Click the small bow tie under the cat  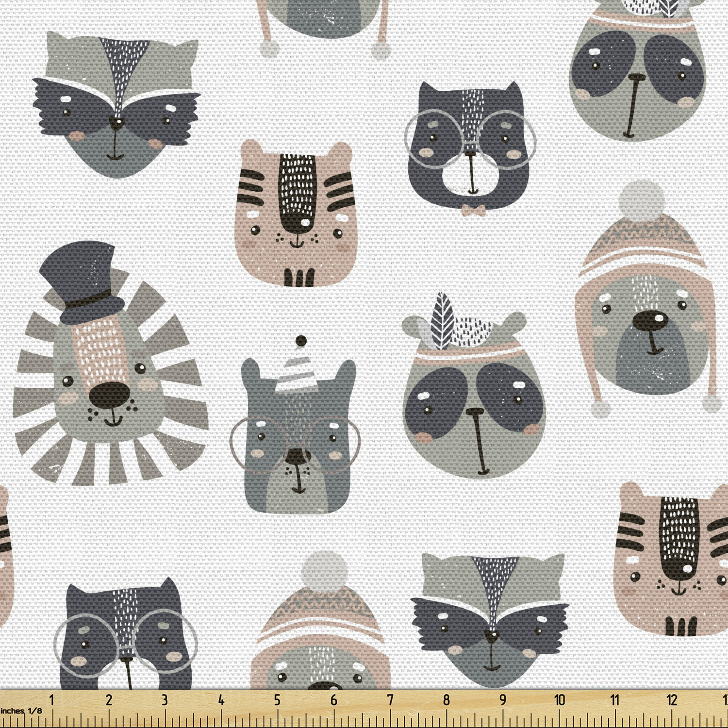473,210
